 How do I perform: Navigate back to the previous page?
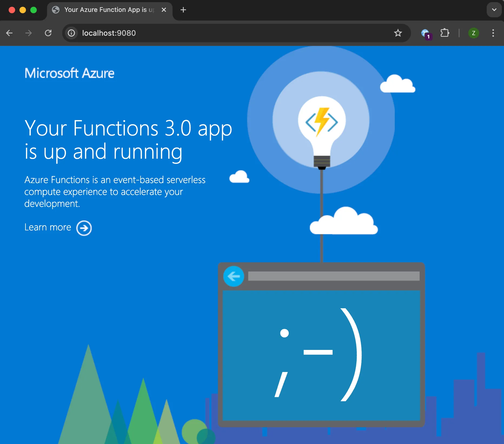[10, 33]
